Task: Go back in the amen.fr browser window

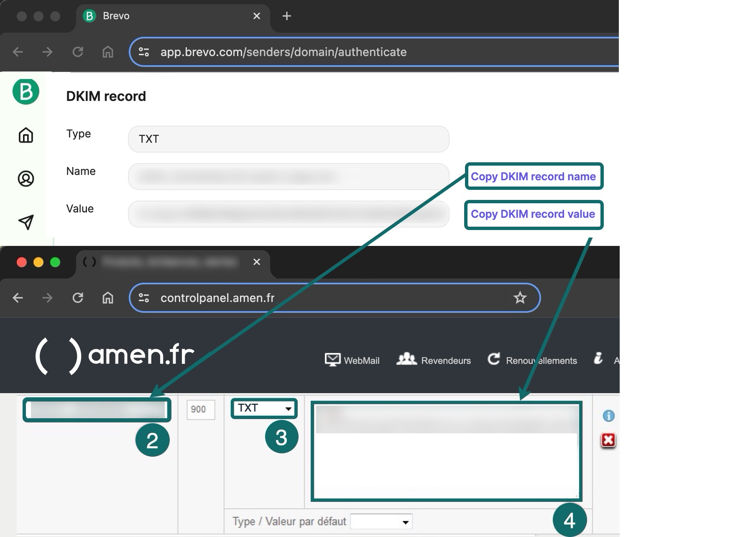Action: 18,298
